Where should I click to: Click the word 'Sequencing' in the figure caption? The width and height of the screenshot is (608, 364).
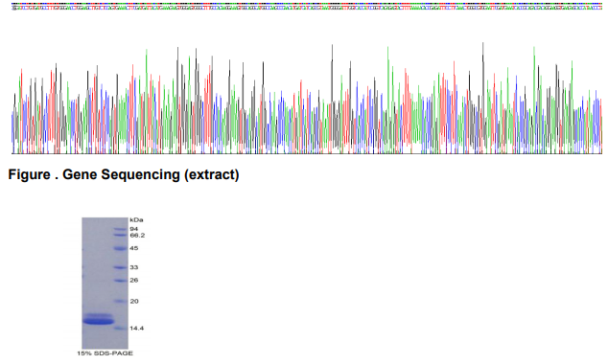(x=141, y=174)
